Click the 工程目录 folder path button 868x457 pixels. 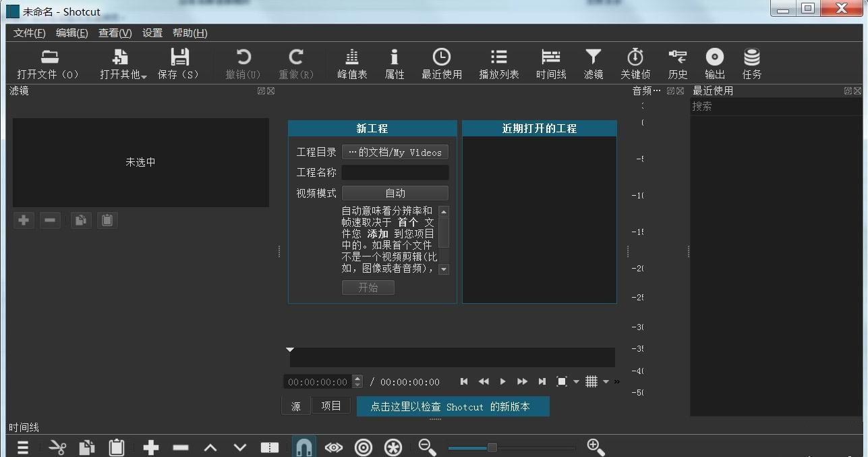(x=395, y=153)
